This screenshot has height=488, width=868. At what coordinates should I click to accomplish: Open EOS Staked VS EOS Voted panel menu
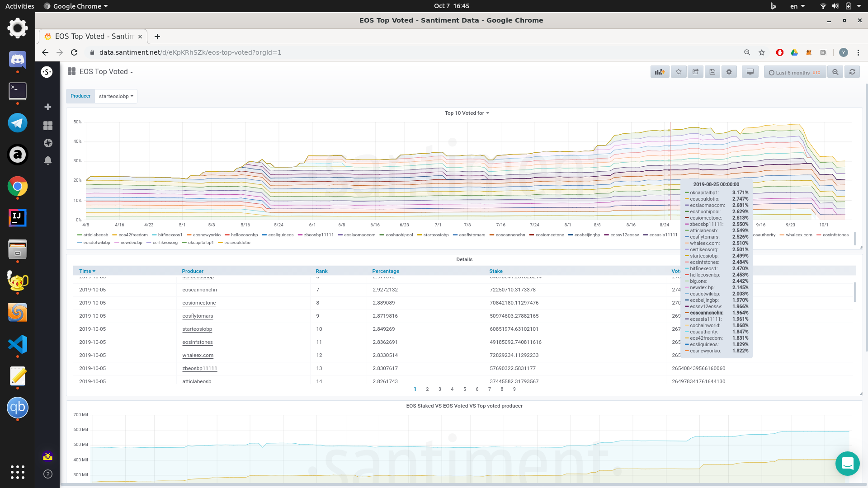click(464, 406)
